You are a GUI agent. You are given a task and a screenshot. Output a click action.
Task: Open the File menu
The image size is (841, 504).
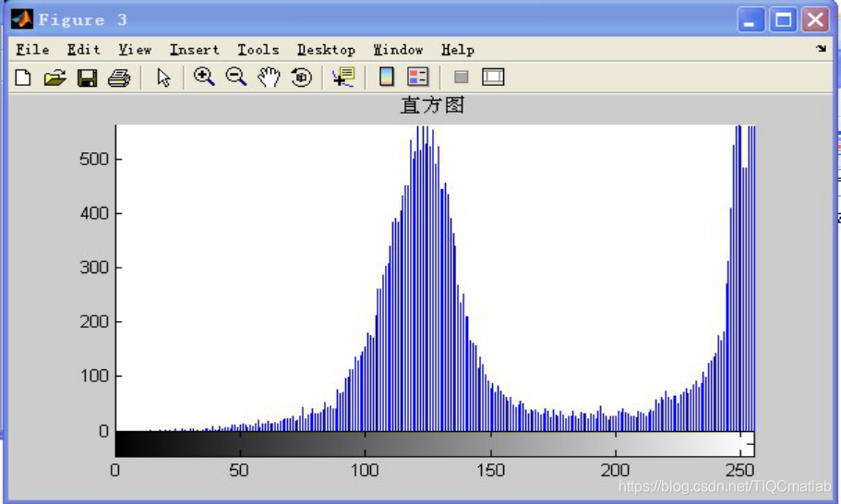point(32,50)
